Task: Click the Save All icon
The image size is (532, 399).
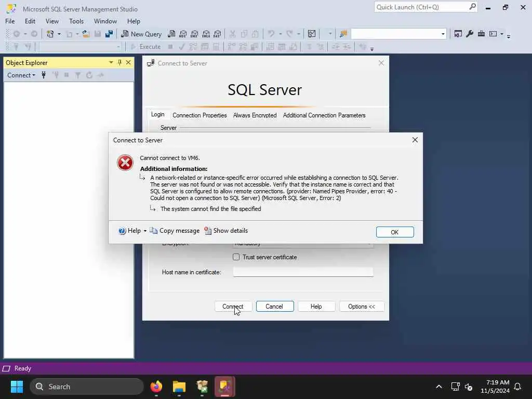Action: point(109,34)
